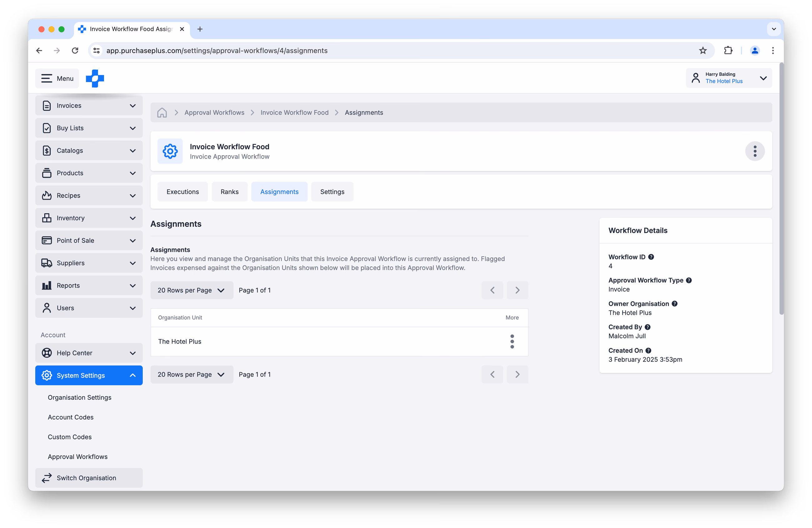
Task: Show Owner Organisation help icon
Action: (x=675, y=304)
